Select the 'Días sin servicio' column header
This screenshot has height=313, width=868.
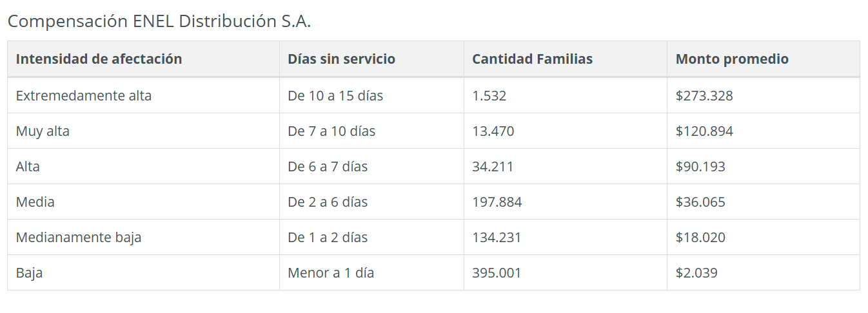click(x=341, y=59)
